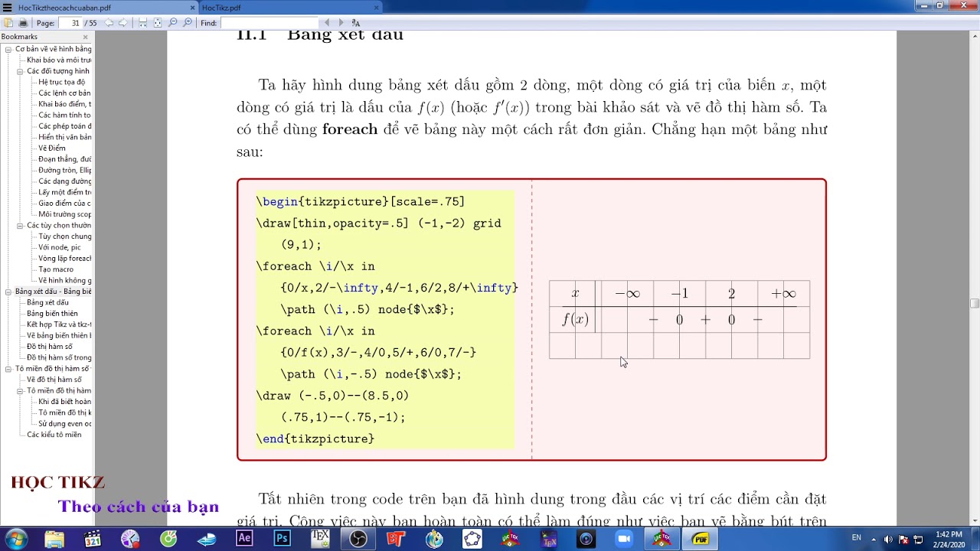Open 'Với node, pic' bookmark
The width and height of the screenshot is (980, 551).
click(x=60, y=247)
